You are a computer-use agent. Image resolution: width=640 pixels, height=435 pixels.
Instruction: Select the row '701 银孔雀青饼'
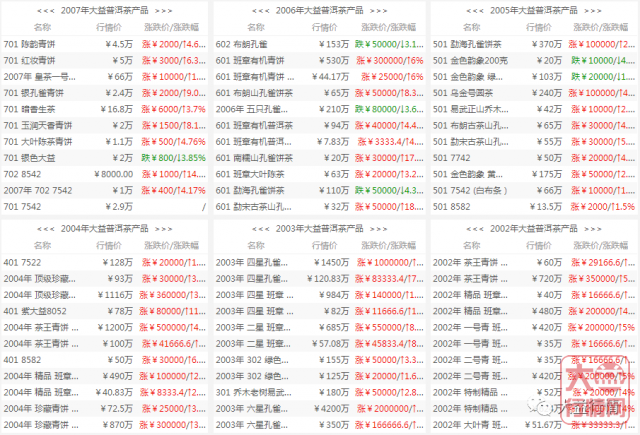click(x=104, y=93)
